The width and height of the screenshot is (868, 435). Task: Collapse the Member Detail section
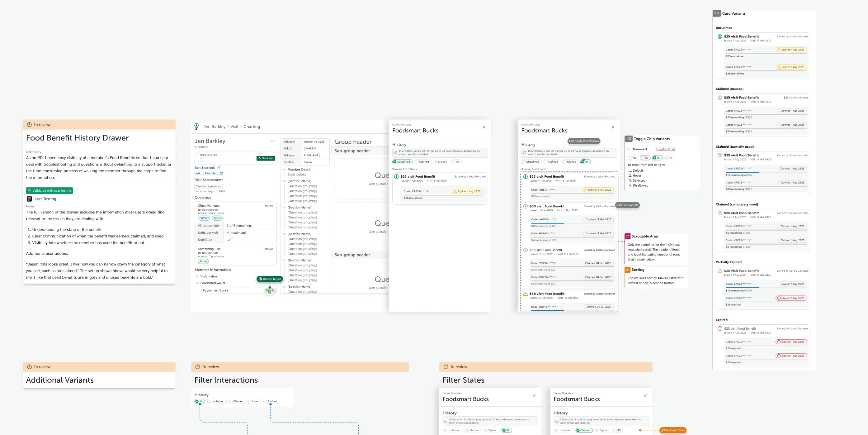[284, 170]
